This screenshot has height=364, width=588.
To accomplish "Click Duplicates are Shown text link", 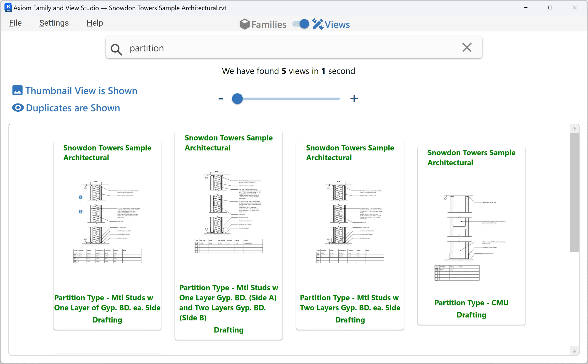I will (73, 108).
